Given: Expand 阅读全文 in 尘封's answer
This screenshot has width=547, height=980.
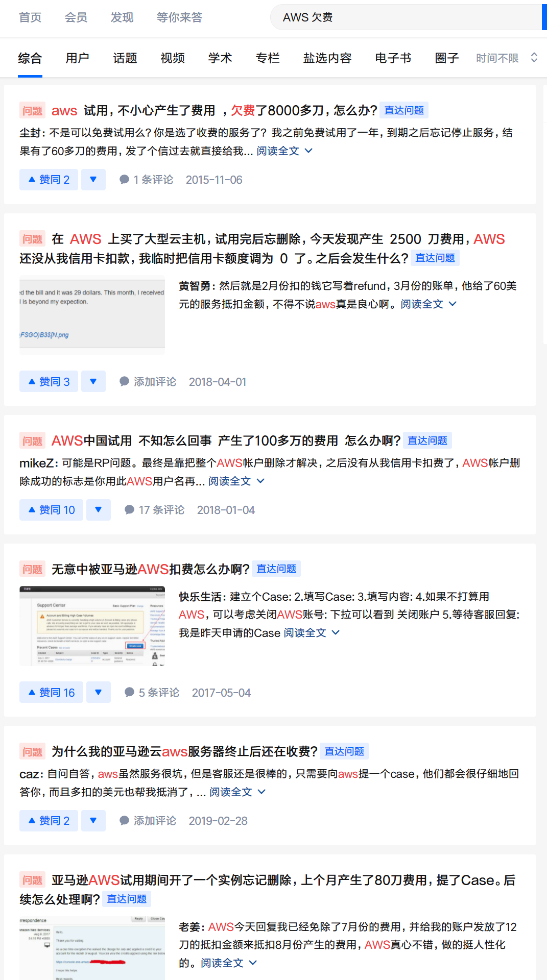Looking at the screenshot, I should [x=284, y=151].
